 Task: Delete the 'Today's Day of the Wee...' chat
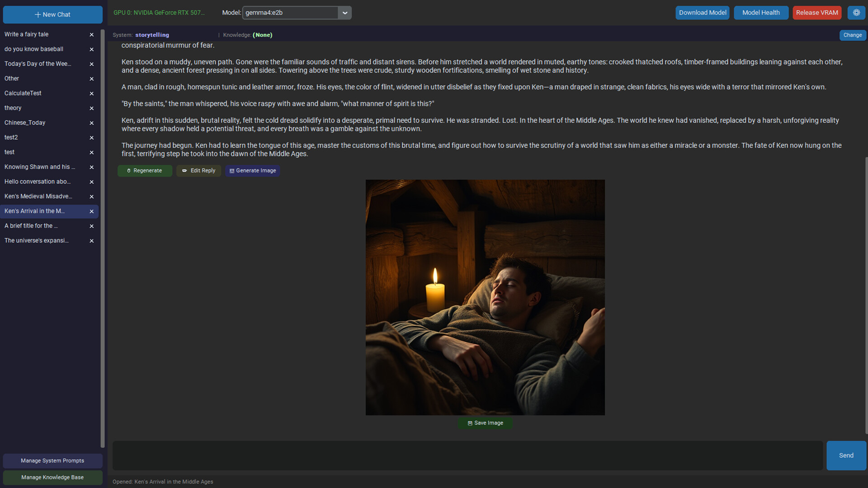pos(92,64)
